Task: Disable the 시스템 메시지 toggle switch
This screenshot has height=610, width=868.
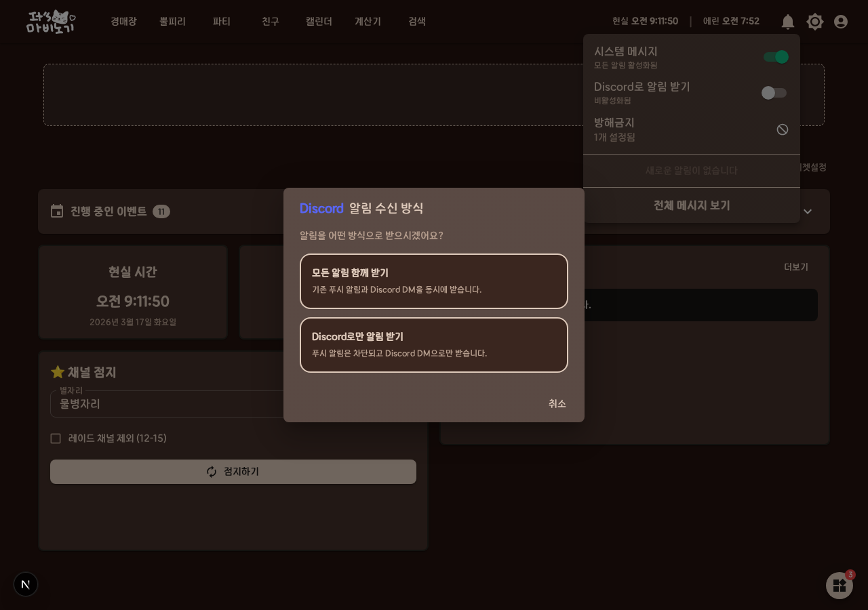Action: click(776, 57)
